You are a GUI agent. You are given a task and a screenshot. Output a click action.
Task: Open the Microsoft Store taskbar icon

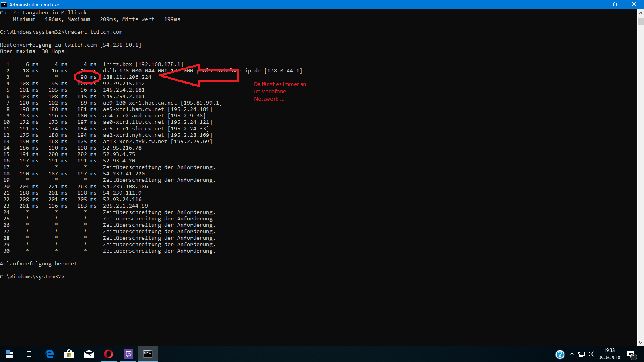tap(69, 354)
